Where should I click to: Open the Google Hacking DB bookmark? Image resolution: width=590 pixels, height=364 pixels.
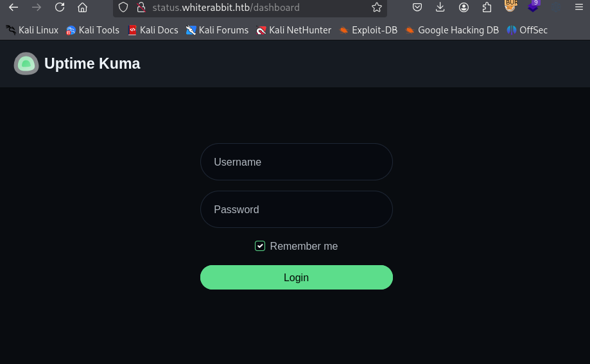(452, 30)
